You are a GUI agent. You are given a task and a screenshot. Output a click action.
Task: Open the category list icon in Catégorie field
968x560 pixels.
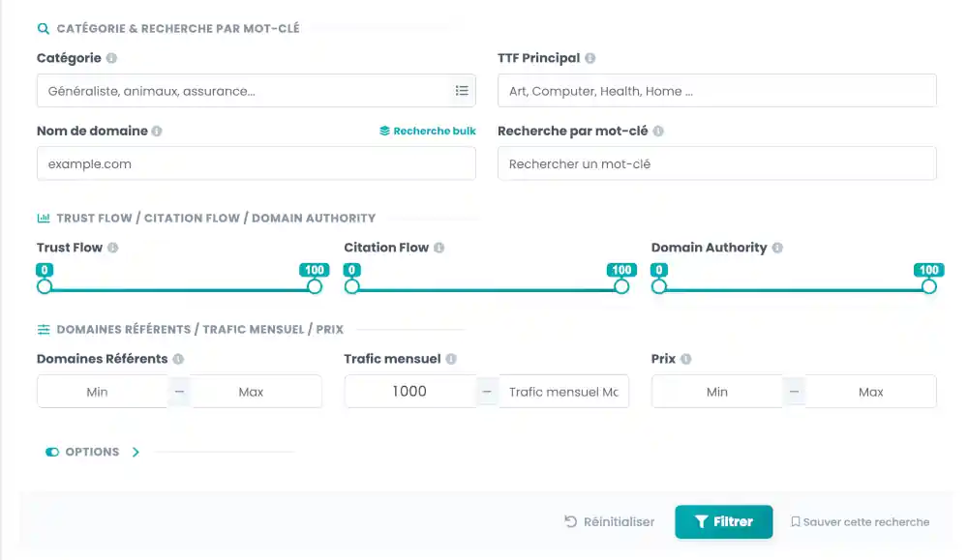[x=462, y=91]
